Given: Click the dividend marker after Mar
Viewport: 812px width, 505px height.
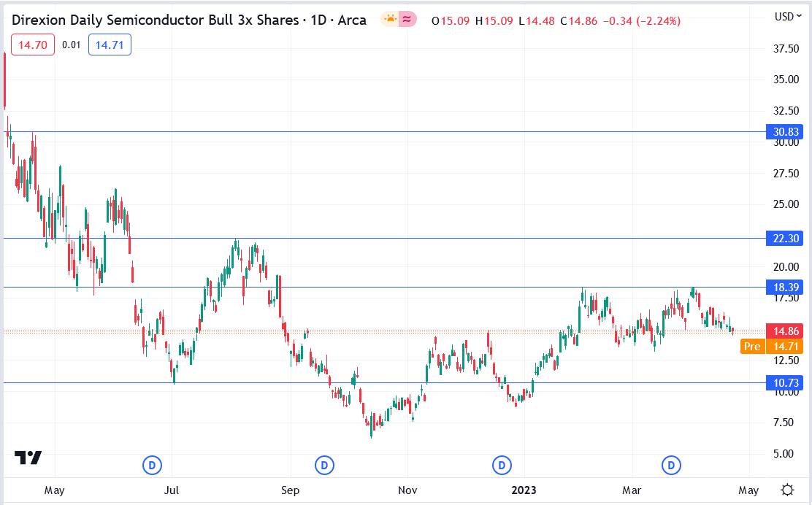Looking at the screenshot, I should pyautogui.click(x=671, y=465).
